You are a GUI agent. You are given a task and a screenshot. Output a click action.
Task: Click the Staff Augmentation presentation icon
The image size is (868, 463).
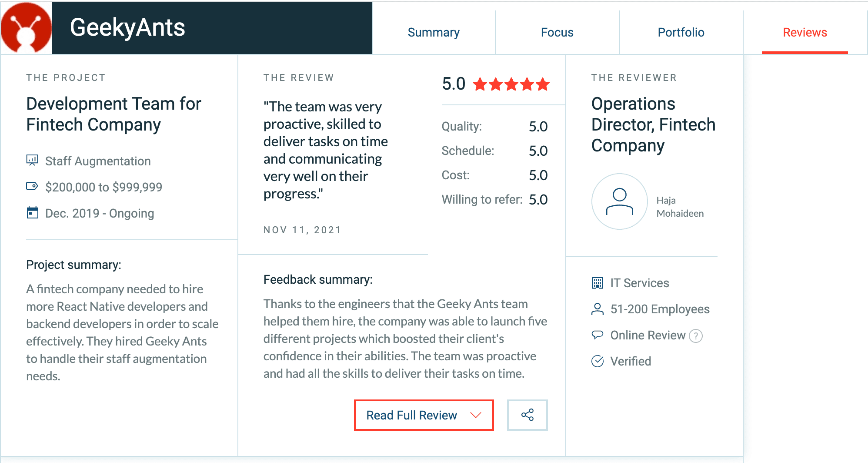pyautogui.click(x=32, y=161)
